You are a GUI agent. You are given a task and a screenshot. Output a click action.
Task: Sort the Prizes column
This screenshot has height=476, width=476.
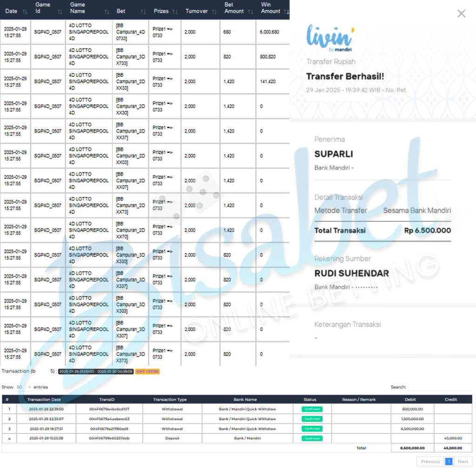pyautogui.click(x=175, y=11)
